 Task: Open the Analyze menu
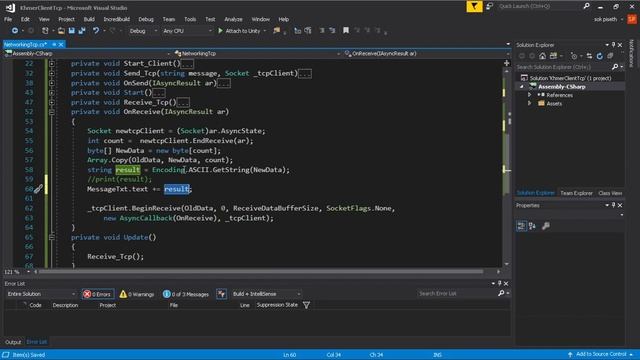233,19
